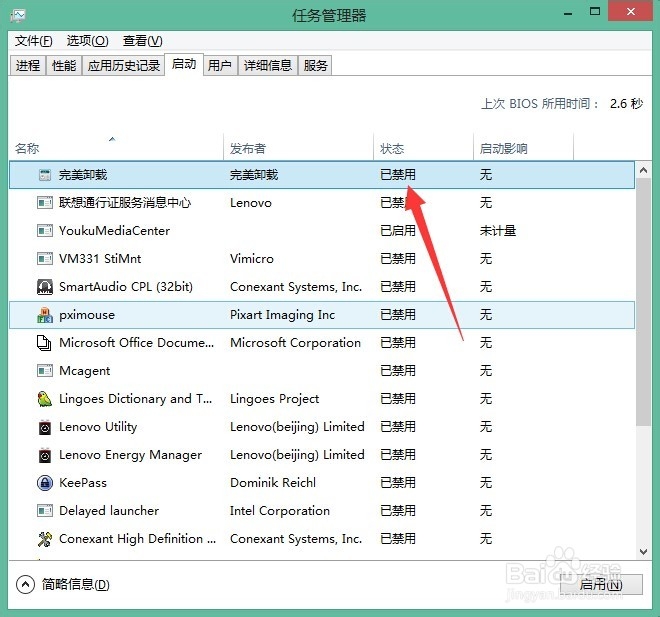Image resolution: width=660 pixels, height=617 pixels.
Task: Select the Lenovo Utility entry
Action: 98,427
